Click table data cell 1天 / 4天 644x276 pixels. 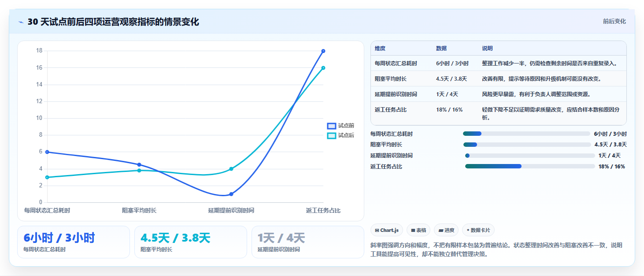pyautogui.click(x=447, y=94)
